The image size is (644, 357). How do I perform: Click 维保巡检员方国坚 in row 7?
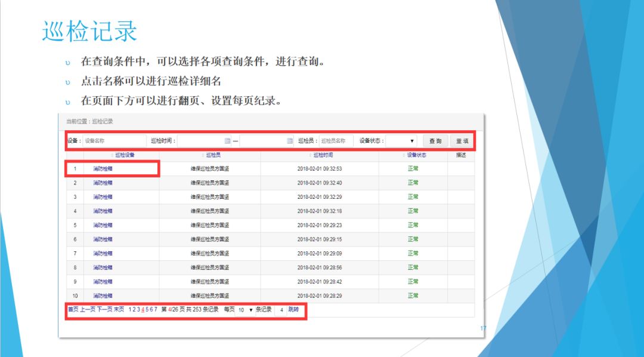tap(210, 253)
